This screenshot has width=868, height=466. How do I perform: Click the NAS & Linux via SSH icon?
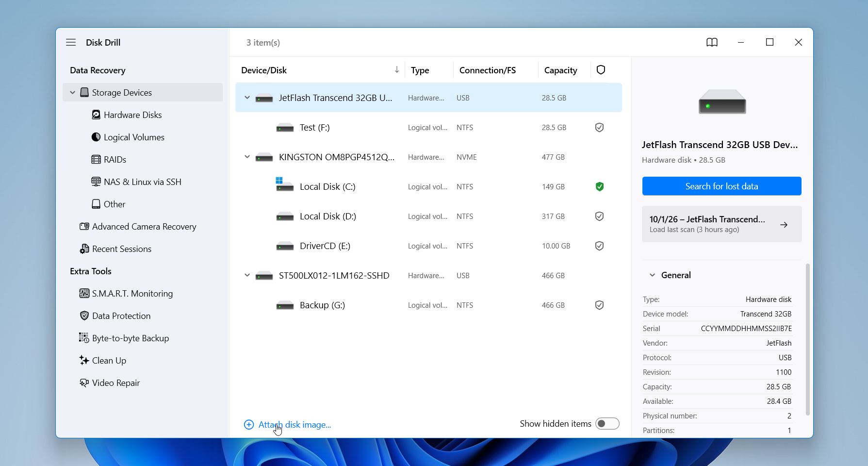pyautogui.click(x=96, y=182)
